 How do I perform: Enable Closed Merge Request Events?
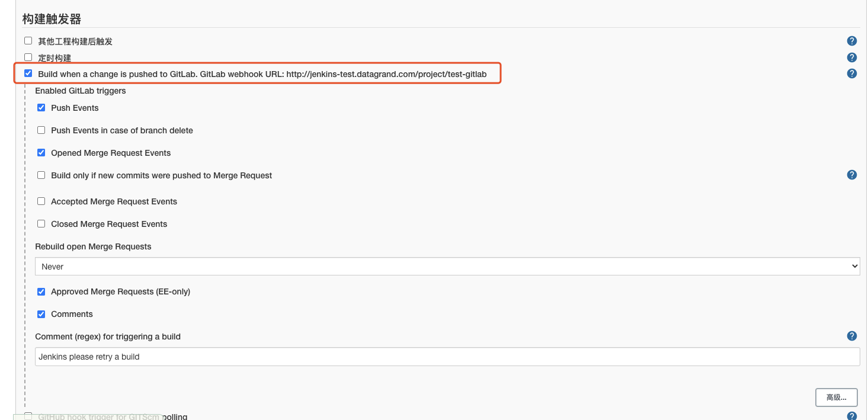click(x=41, y=224)
